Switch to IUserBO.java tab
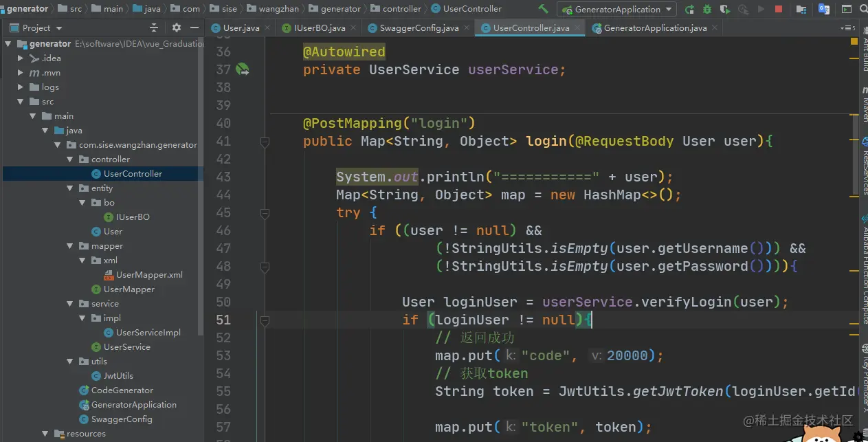Image resolution: width=868 pixels, height=442 pixels. [x=319, y=28]
